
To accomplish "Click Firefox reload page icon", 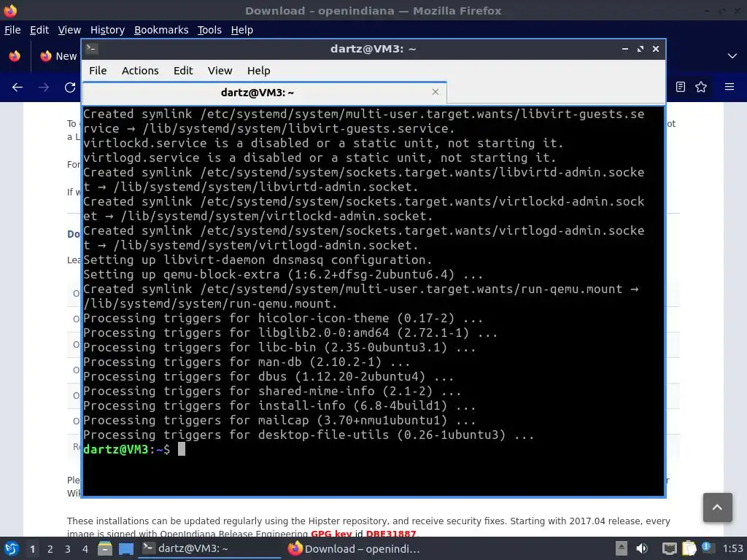I will pos(70,87).
